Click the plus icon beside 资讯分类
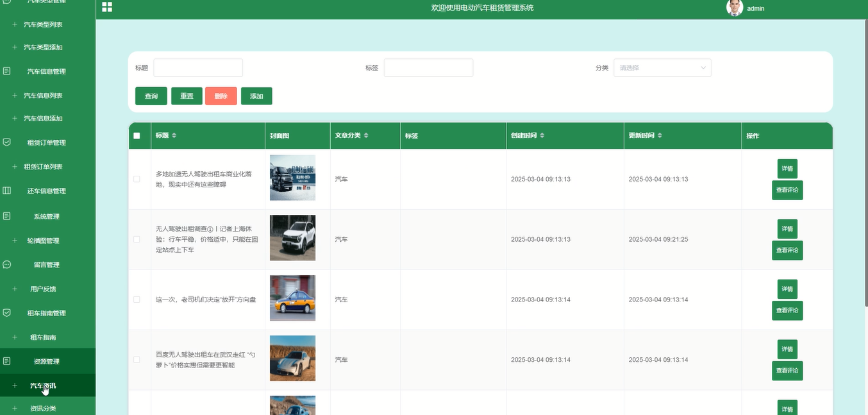 15,409
